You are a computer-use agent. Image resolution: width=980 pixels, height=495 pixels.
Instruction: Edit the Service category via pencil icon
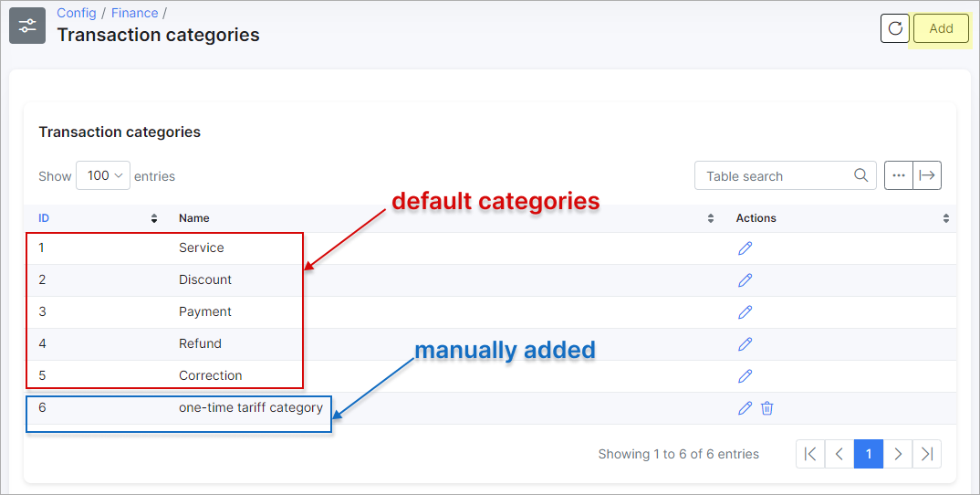pyautogui.click(x=745, y=248)
